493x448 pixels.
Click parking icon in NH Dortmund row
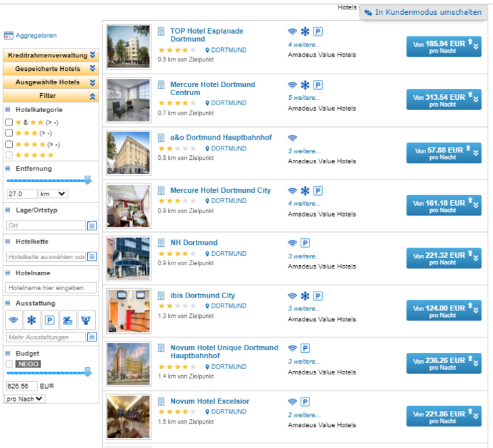305,243
